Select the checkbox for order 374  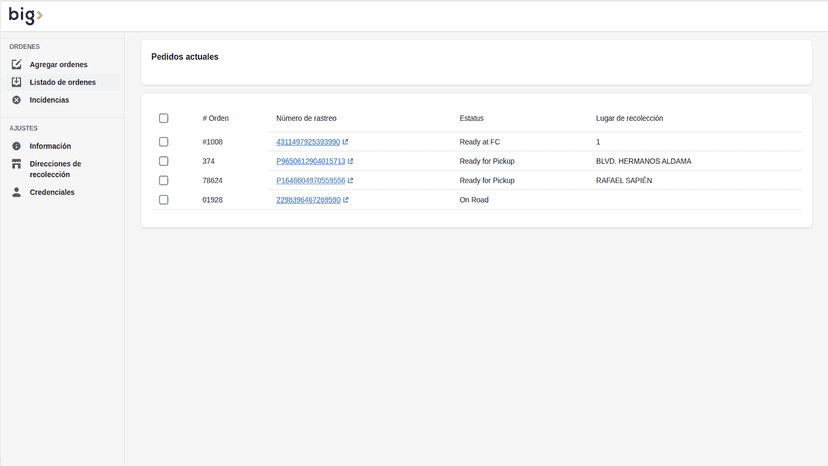click(164, 161)
